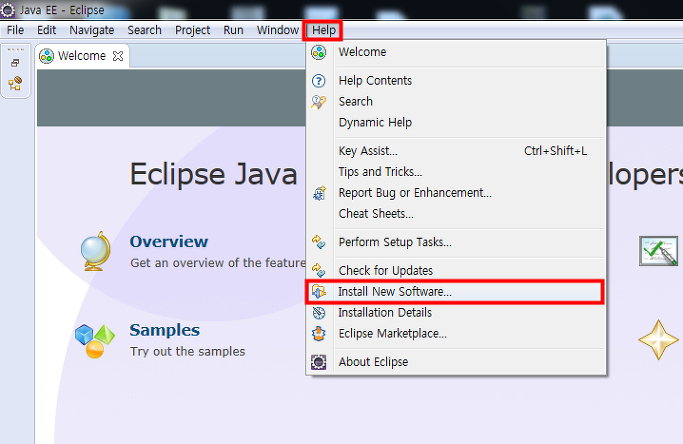Click the Samples shapes icon
Screen dimensions: 683x444
95,341
